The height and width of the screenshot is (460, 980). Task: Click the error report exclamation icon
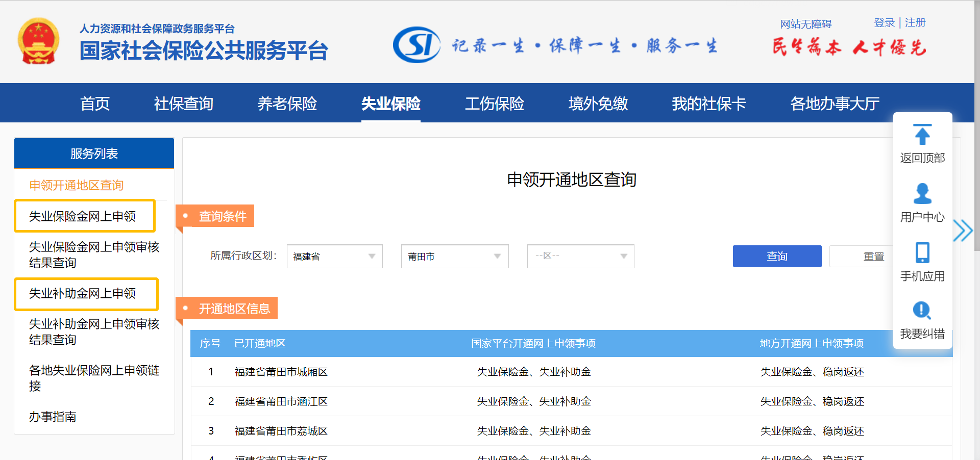tap(922, 311)
